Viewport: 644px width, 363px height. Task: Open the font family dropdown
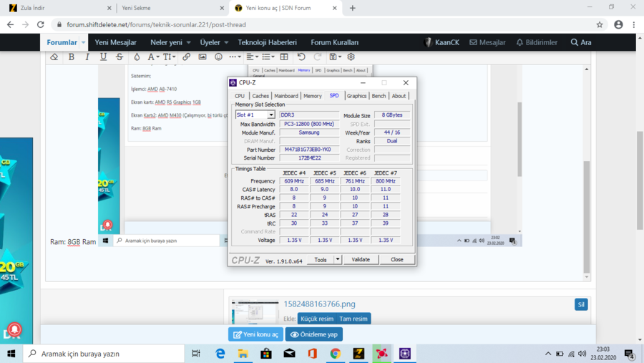(153, 57)
